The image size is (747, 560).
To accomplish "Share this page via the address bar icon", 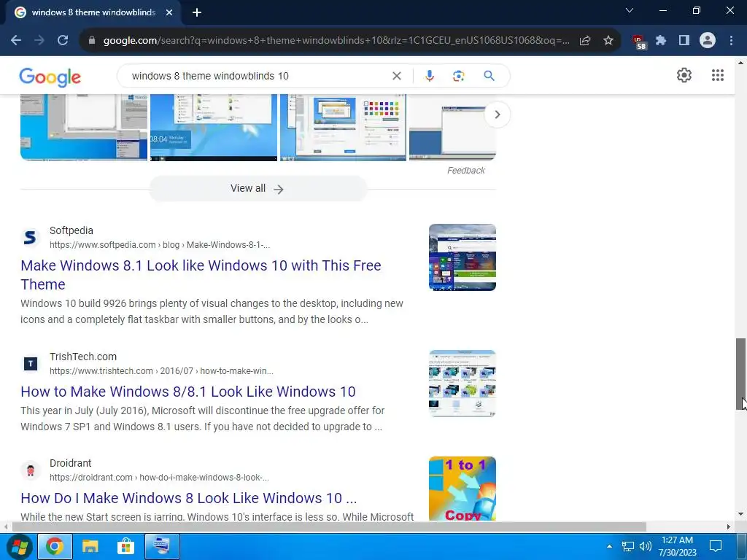I will pos(585,41).
